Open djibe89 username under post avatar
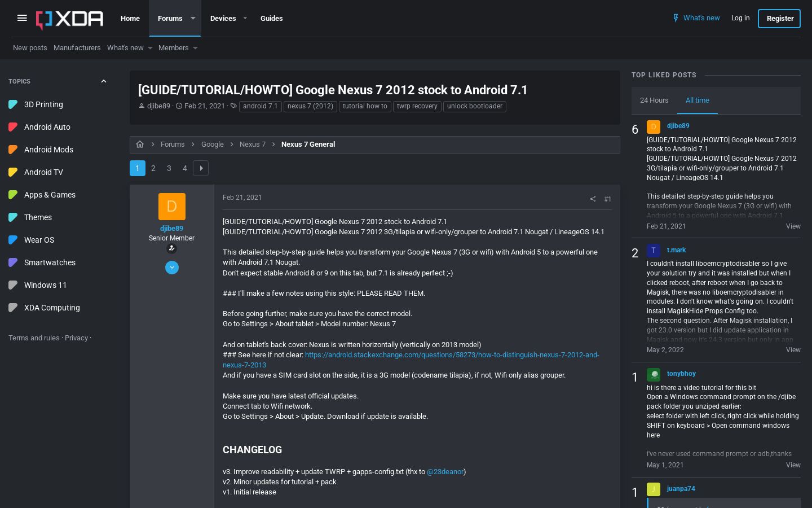 (172, 229)
